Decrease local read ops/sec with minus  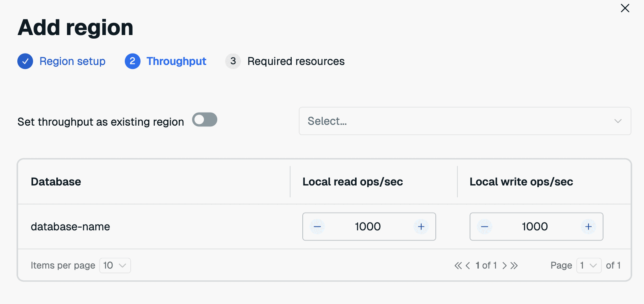pyautogui.click(x=317, y=227)
